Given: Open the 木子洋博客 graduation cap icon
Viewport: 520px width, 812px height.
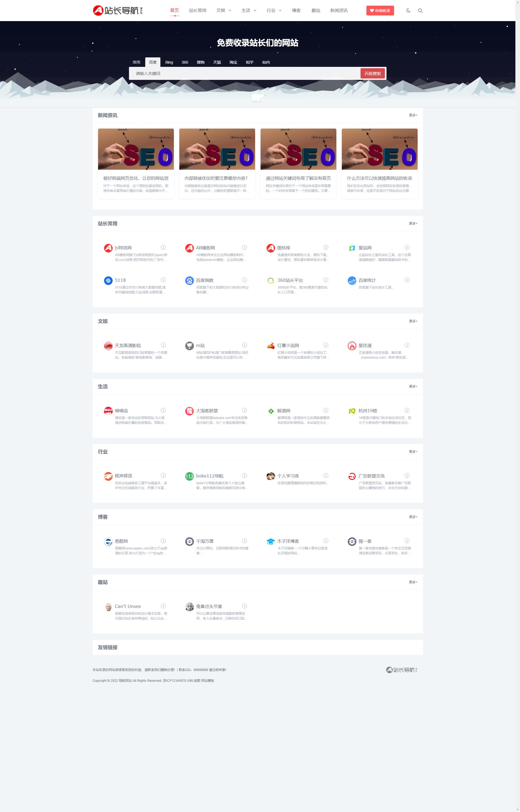Looking at the screenshot, I should pos(271,541).
